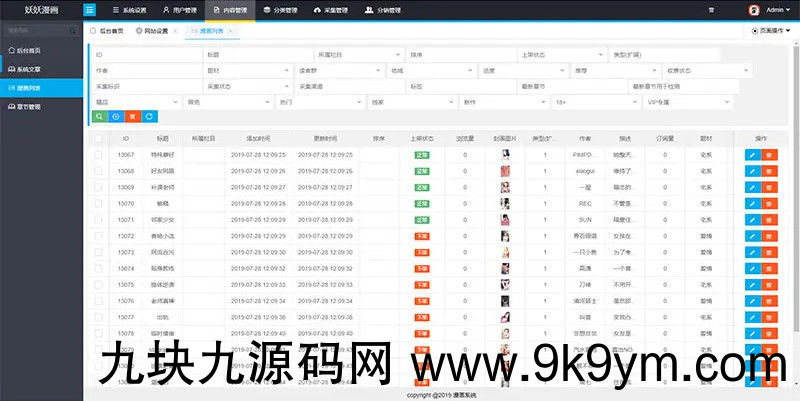Screen dimensions: 800x401
Task: Click the edit pencil for row 13067
Action: tap(752, 155)
